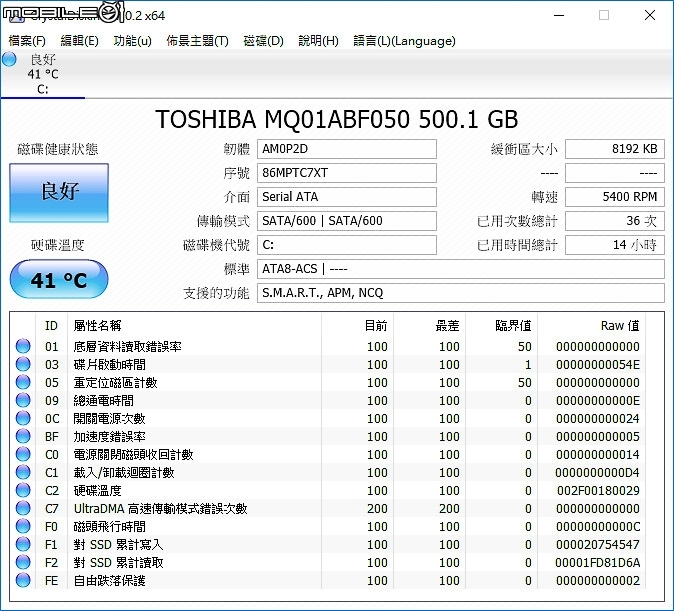Select the 磁頭飛行時間 row name

click(x=109, y=527)
